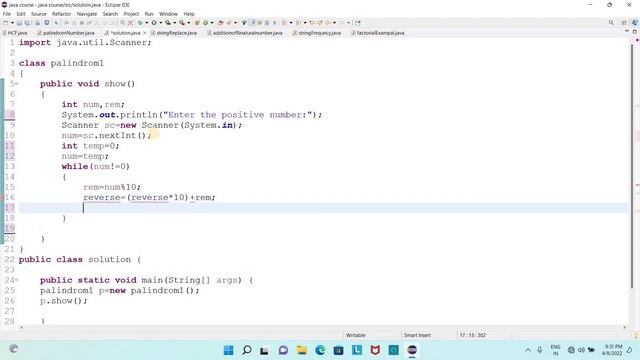Click the horizontal editor scrollbar
This screenshot has width=640, height=360.
tap(323, 327)
